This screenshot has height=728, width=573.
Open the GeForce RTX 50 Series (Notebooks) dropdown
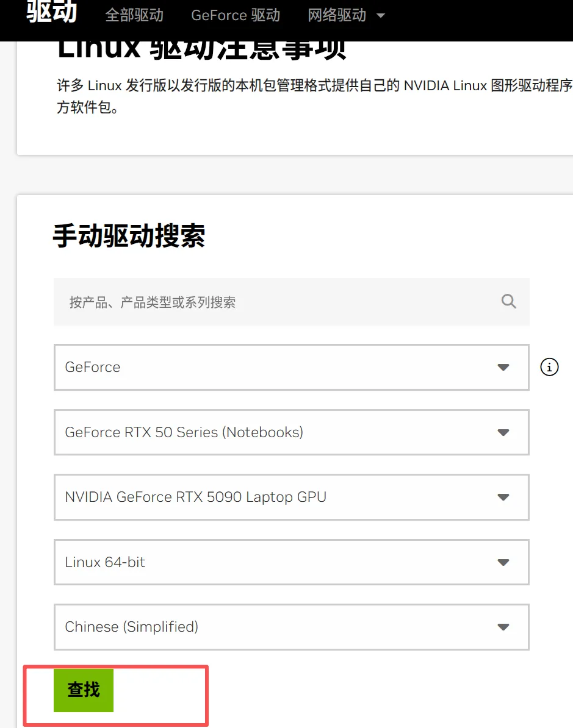click(291, 432)
